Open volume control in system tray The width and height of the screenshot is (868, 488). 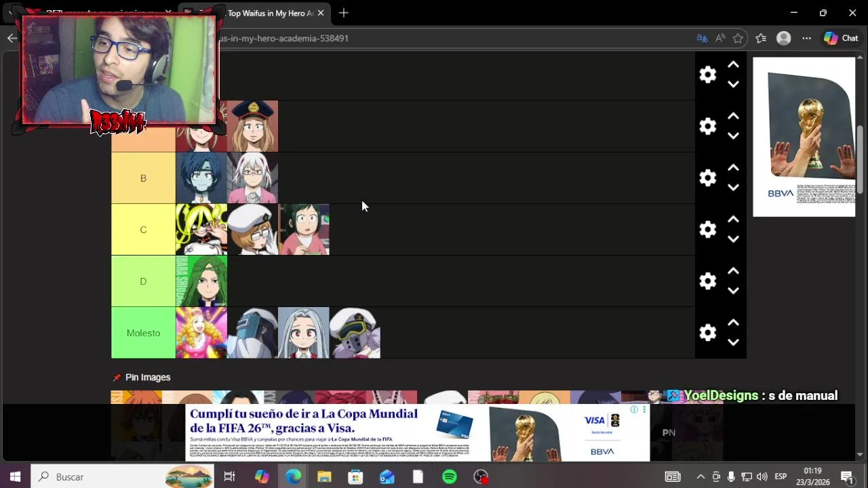point(762,476)
